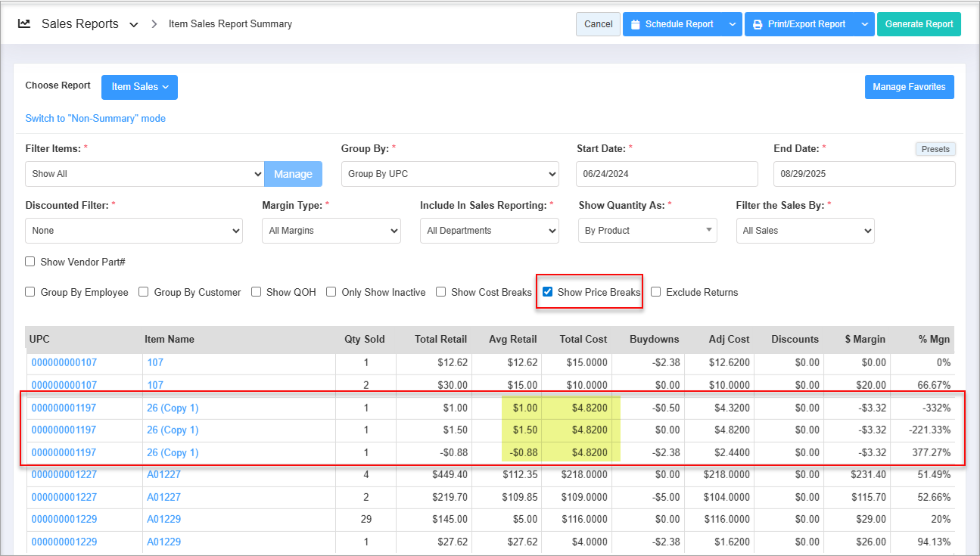The width and height of the screenshot is (980, 556).
Task: Click the Cancel button
Action: [598, 24]
